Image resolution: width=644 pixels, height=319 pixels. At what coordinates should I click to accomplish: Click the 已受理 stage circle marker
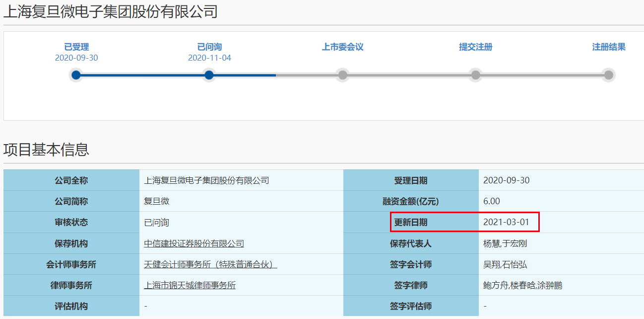(x=76, y=75)
